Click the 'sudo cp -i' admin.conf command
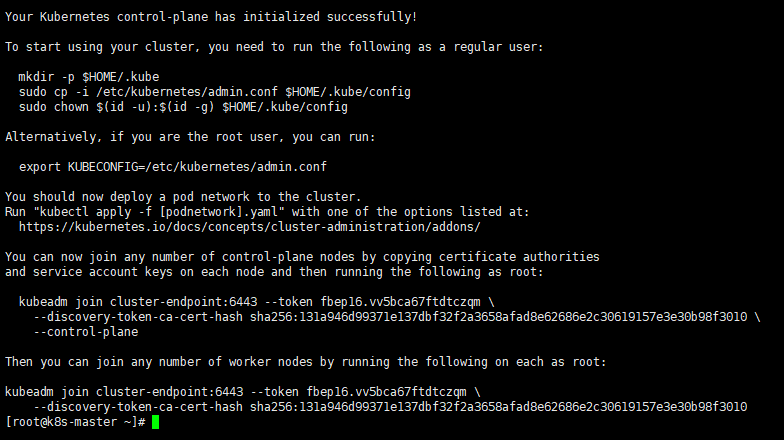This screenshot has width=784, height=440. [x=215, y=92]
